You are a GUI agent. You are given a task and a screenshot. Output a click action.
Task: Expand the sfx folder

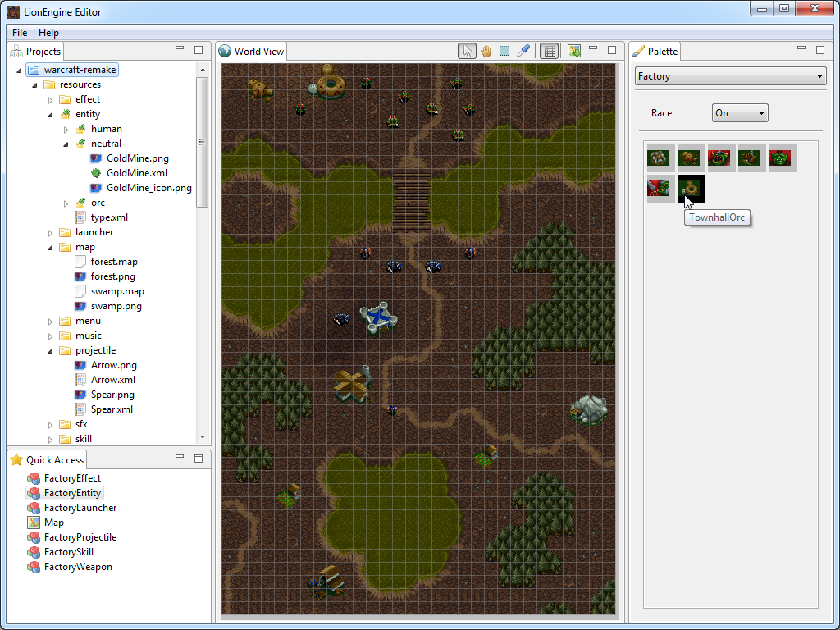(50, 425)
